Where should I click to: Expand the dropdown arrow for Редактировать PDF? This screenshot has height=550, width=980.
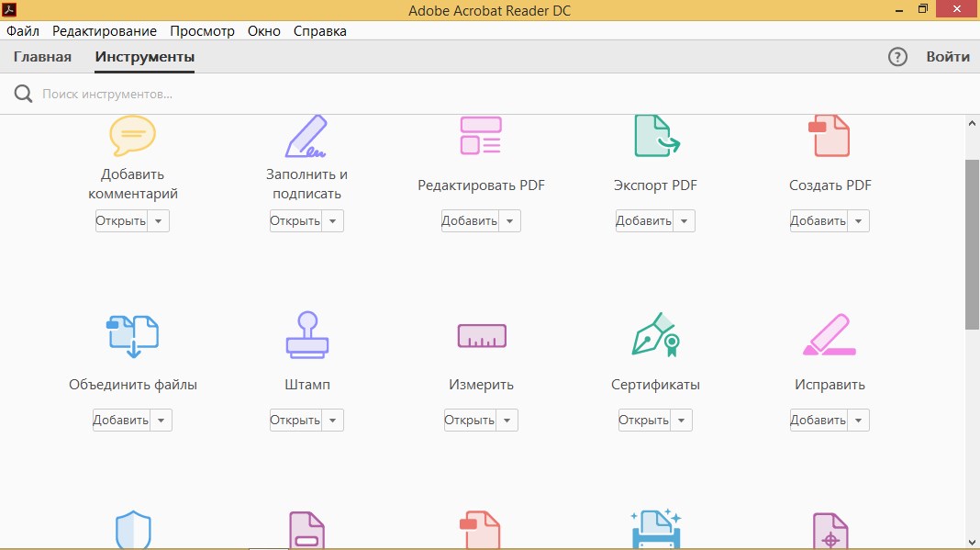pos(509,221)
